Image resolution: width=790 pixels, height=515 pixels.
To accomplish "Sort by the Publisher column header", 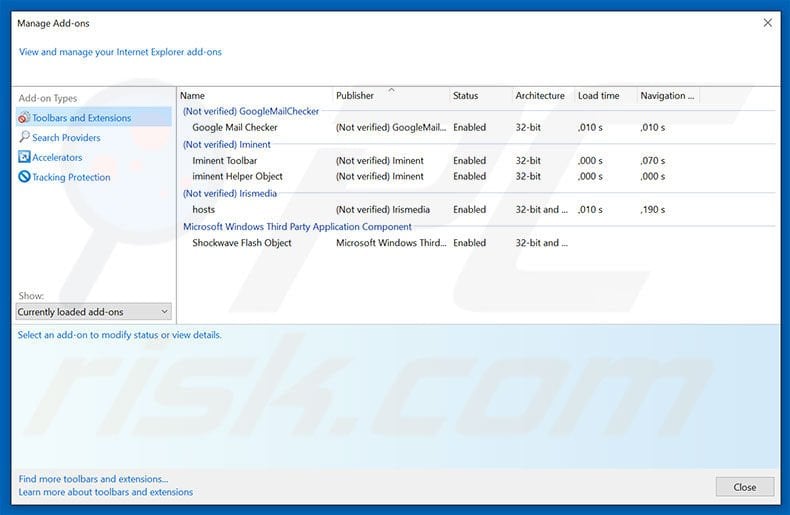I will coord(390,95).
